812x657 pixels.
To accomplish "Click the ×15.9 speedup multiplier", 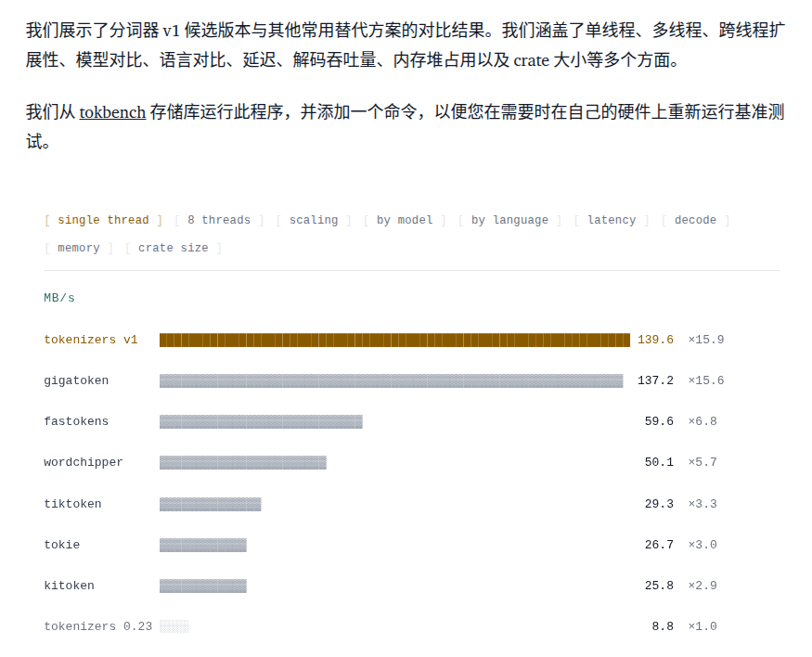I will 706,340.
